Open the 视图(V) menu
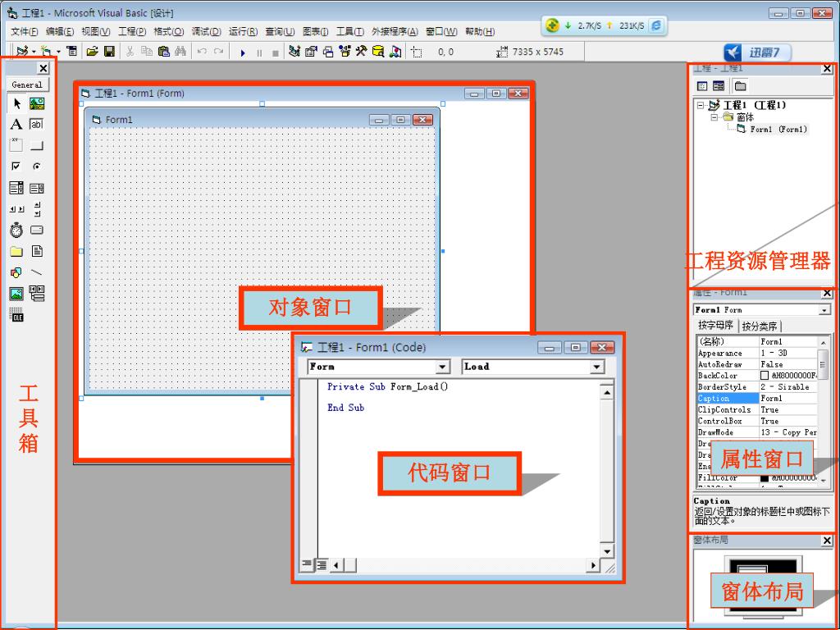 coord(96,32)
